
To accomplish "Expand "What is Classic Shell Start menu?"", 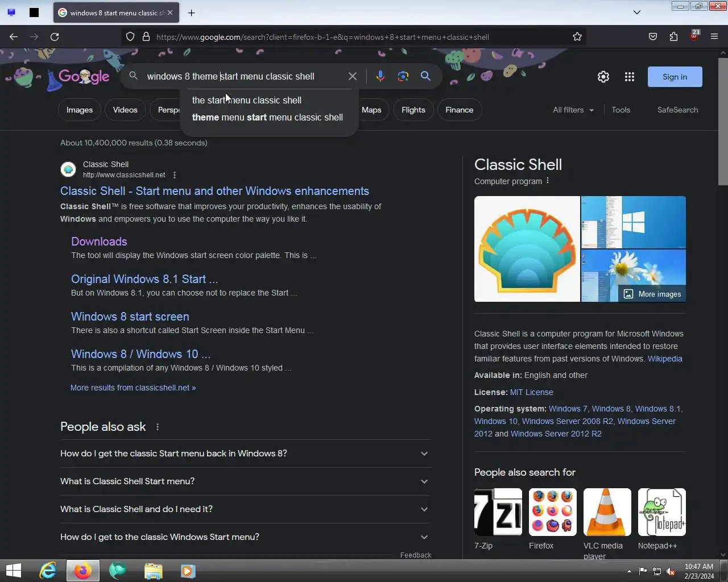I will point(246,481).
